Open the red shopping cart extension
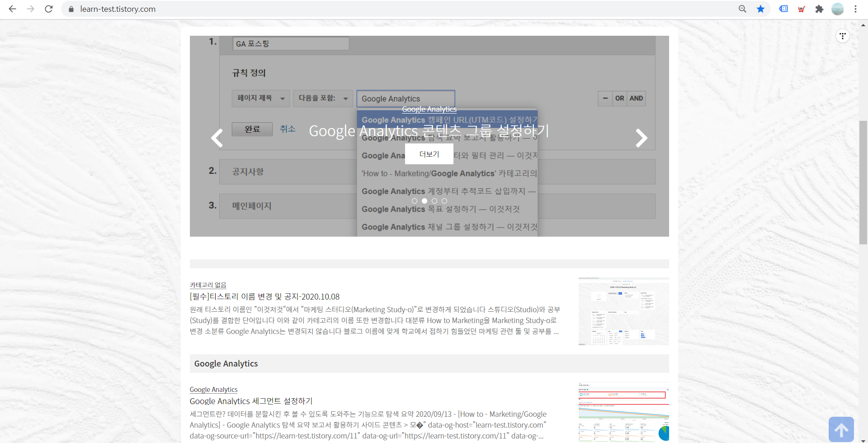 [x=802, y=9]
